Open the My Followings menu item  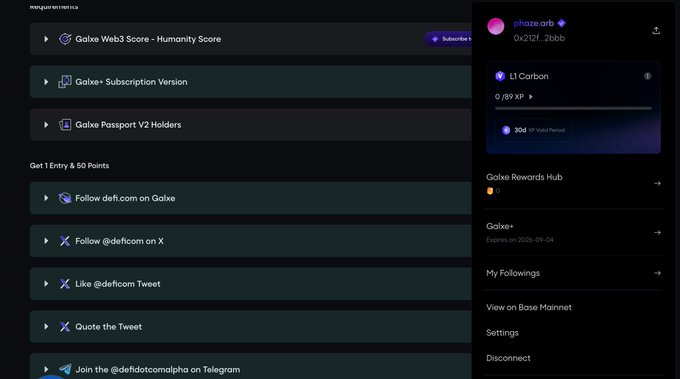573,273
